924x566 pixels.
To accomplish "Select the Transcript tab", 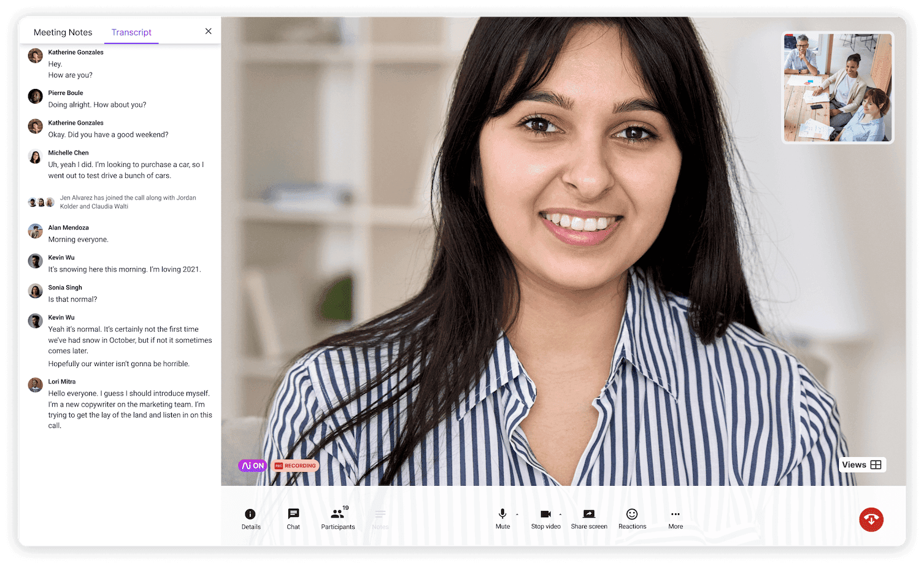I will pyautogui.click(x=131, y=32).
